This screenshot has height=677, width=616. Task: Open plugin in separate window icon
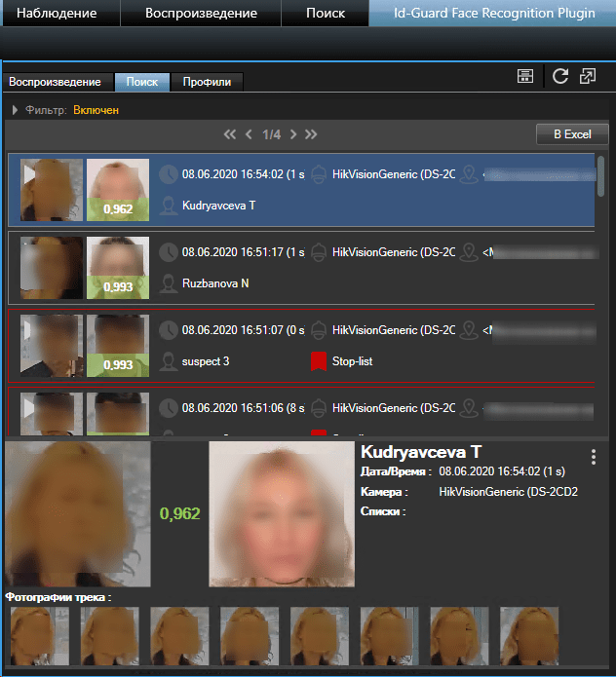click(x=588, y=77)
